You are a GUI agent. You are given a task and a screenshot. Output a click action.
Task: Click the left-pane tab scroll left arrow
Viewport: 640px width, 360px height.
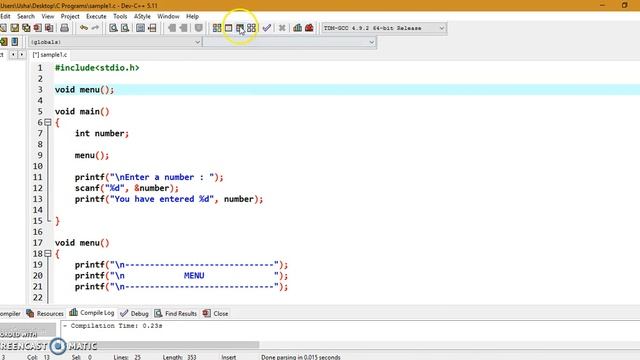pos(13,54)
